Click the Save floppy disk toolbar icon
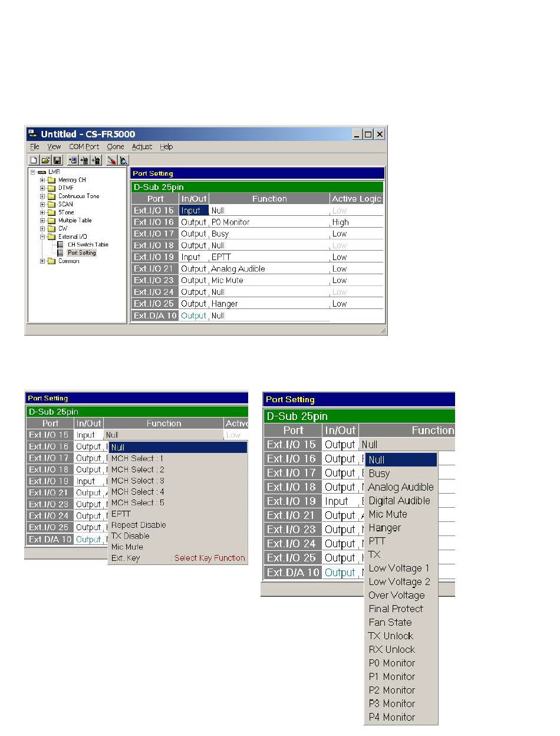The height and width of the screenshot is (736, 560). 57,160
